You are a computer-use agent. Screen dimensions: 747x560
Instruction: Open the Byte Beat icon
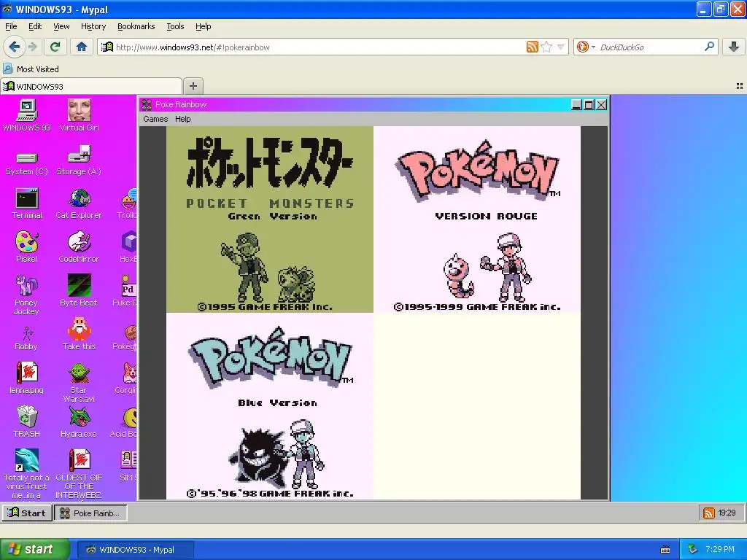point(79,290)
